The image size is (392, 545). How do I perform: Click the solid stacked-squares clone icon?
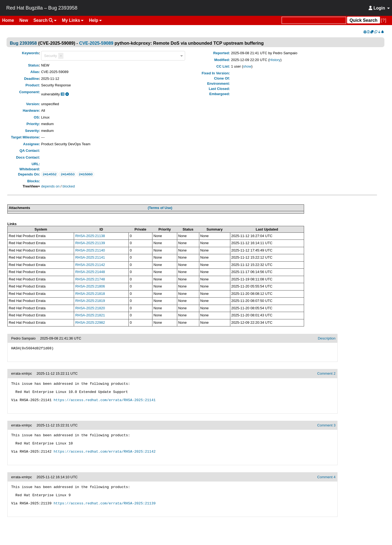coord(372,32)
